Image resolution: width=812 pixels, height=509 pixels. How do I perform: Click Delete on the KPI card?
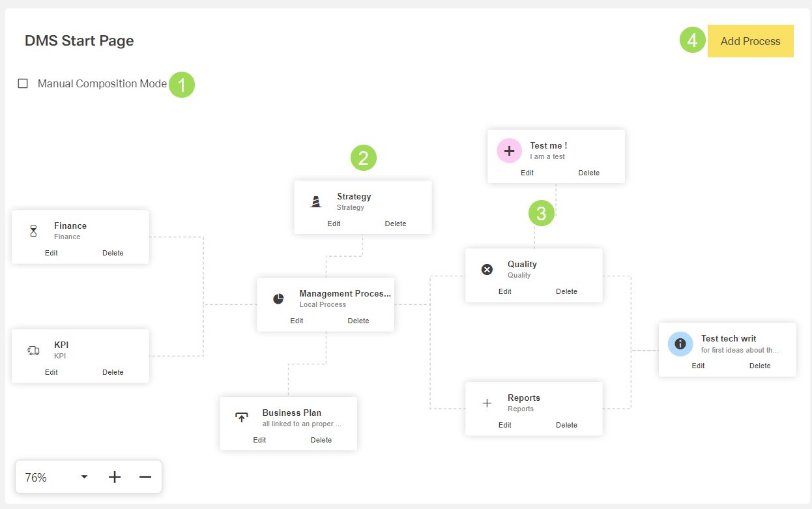[x=113, y=372]
